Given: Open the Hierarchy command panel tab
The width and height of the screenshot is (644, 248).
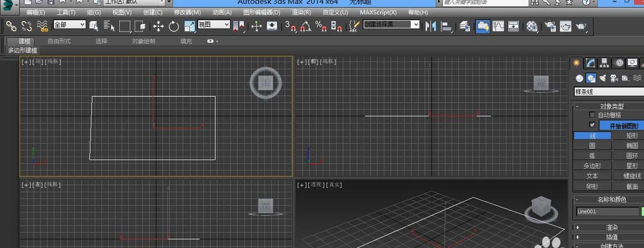Looking at the screenshot, I should [x=604, y=63].
